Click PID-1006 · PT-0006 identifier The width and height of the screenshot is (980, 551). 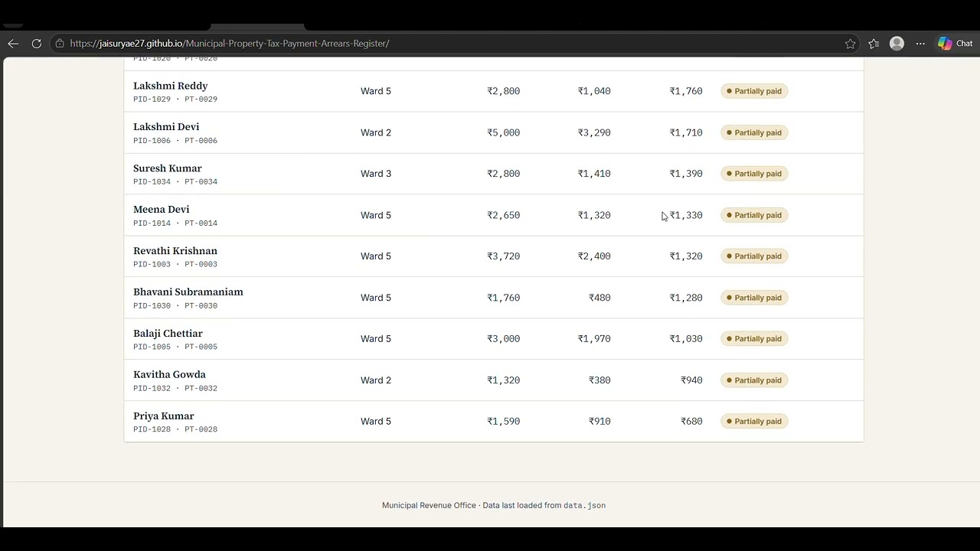(x=175, y=141)
